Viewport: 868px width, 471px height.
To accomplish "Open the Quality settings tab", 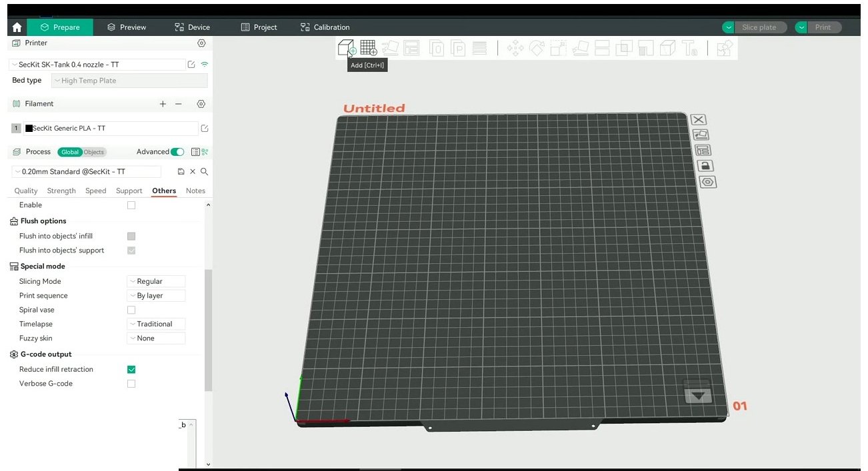I will pos(26,191).
